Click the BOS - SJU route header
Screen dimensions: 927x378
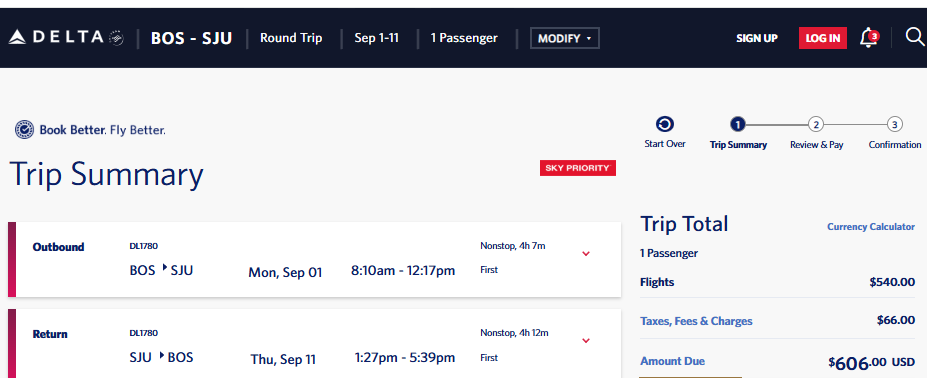tap(192, 38)
